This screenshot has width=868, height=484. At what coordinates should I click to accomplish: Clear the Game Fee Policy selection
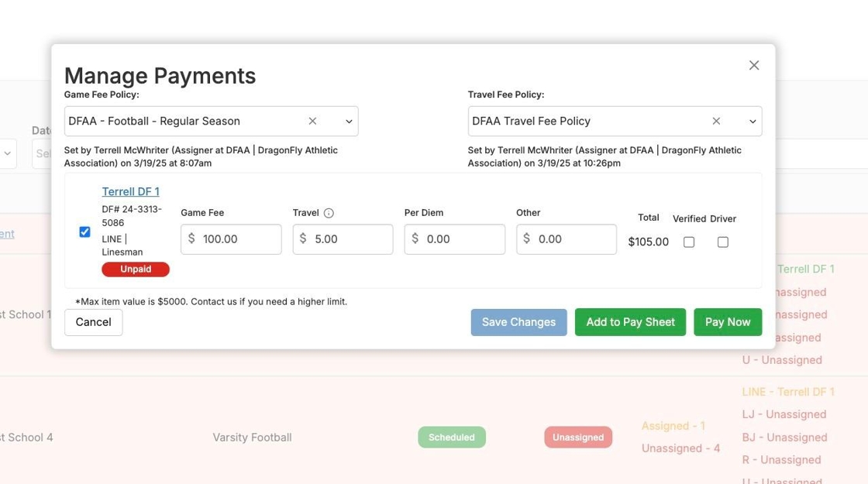pos(312,122)
